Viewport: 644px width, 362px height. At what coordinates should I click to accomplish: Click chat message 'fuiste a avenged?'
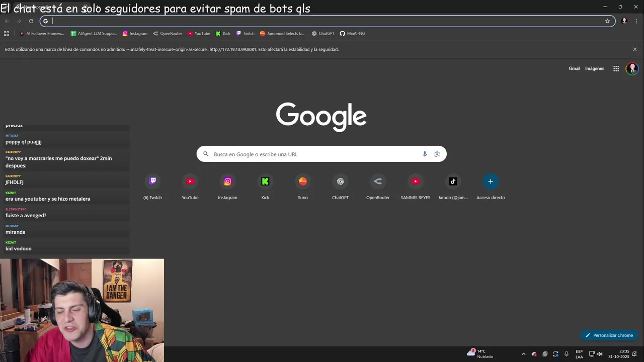point(26,215)
